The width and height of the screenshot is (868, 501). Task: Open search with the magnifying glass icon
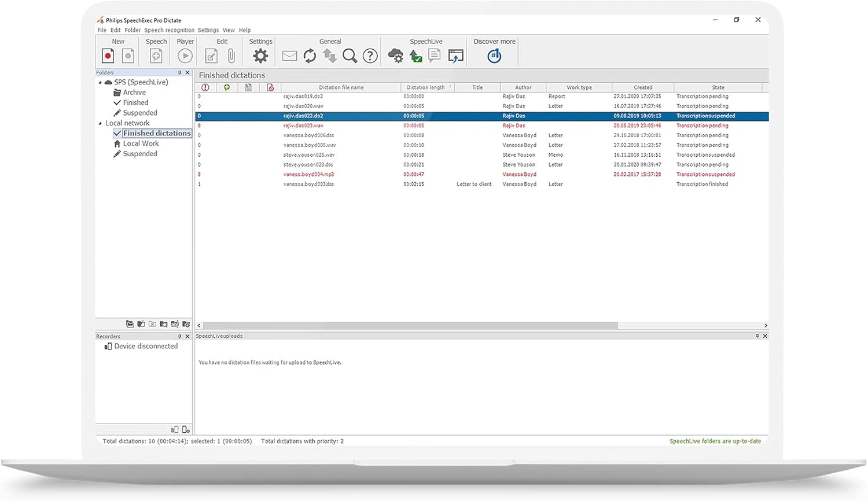[x=350, y=56]
